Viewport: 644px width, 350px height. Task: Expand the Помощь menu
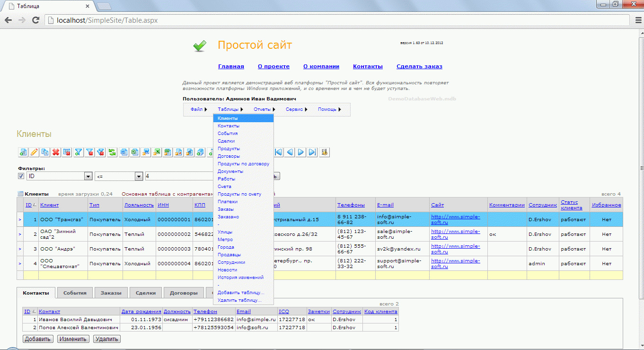coord(329,109)
